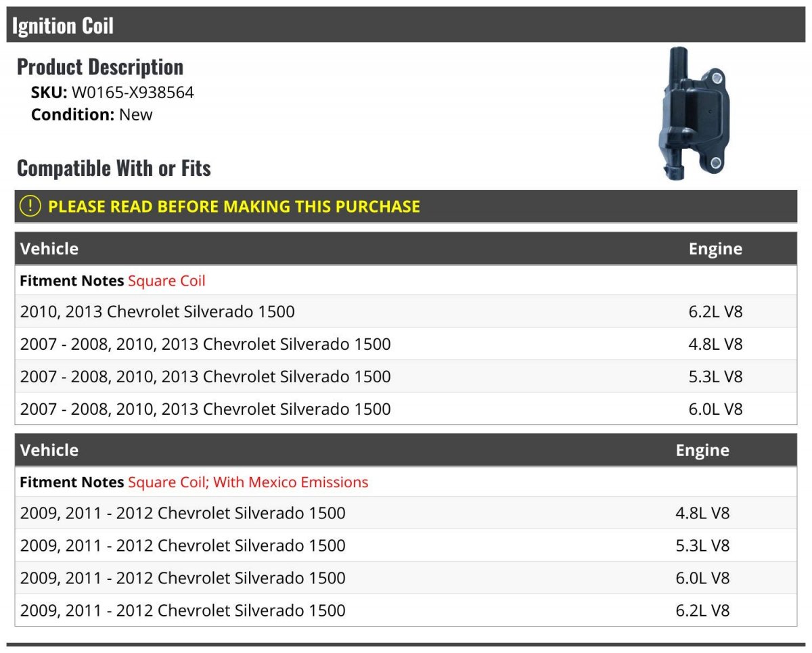Click the Square Coil; With Mexico Emissions note

tap(248, 482)
